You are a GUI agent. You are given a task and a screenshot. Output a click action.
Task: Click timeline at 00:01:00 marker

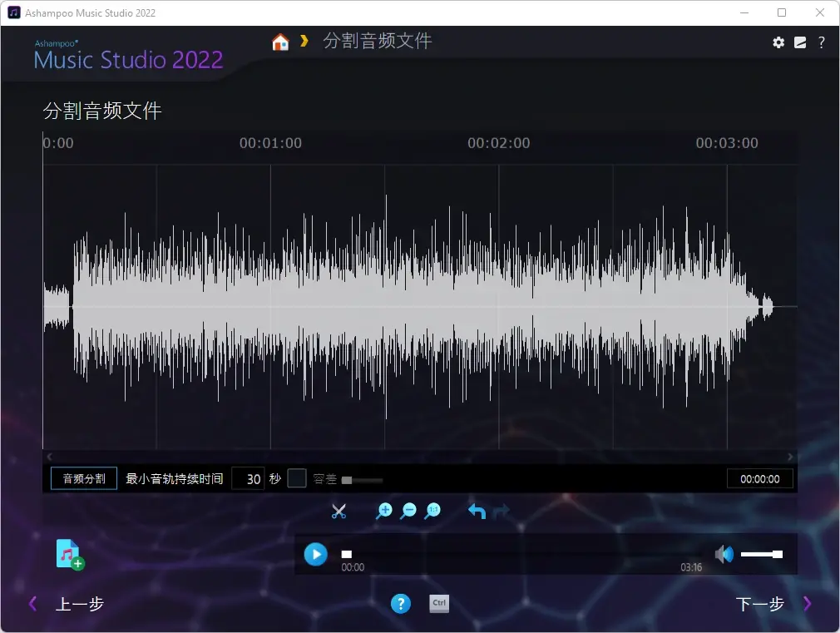point(270,143)
